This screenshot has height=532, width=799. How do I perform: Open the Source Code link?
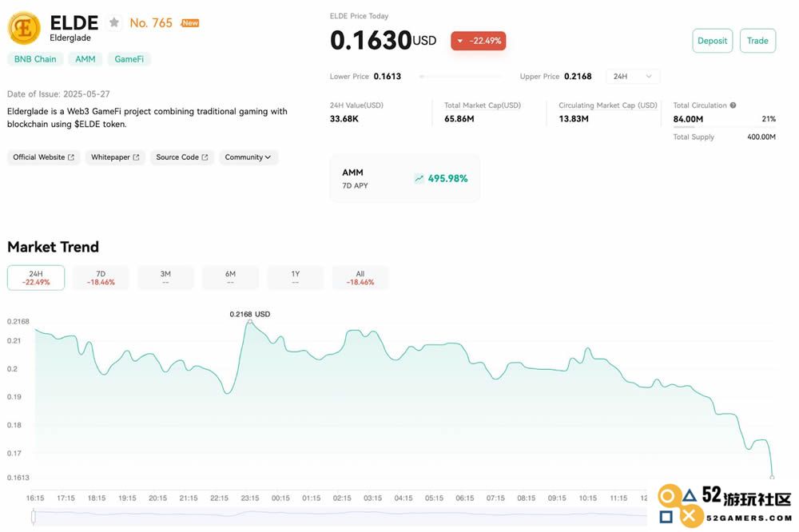[x=182, y=157]
